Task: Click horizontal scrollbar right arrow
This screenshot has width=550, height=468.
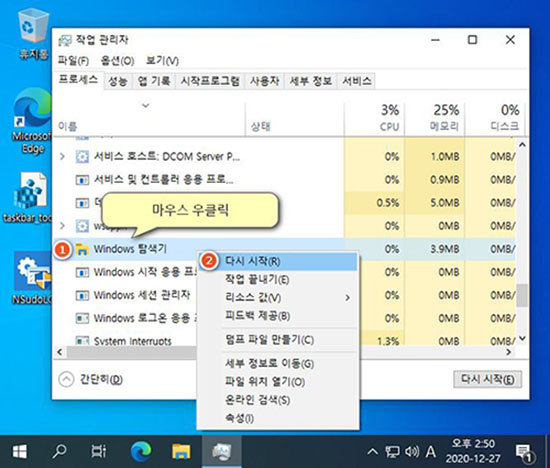Action: pyautogui.click(x=509, y=352)
